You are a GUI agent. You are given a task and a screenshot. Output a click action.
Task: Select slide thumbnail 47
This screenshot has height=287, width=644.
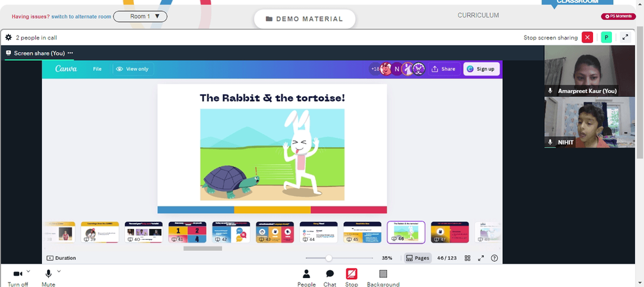click(x=450, y=232)
